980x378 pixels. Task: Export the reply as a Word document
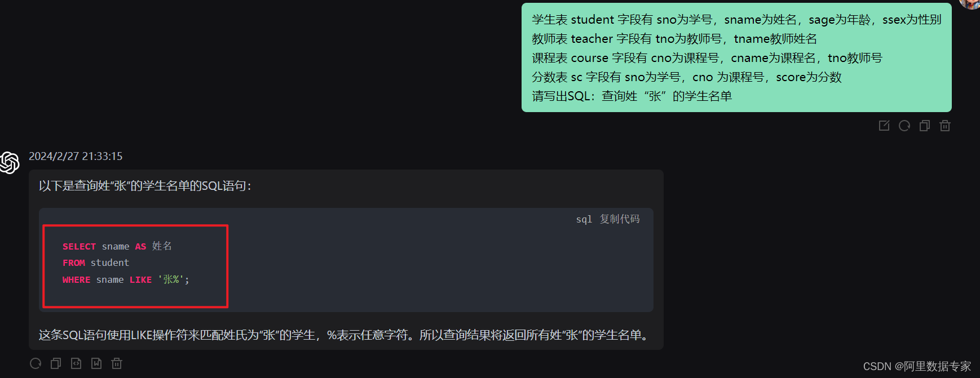pyautogui.click(x=96, y=363)
